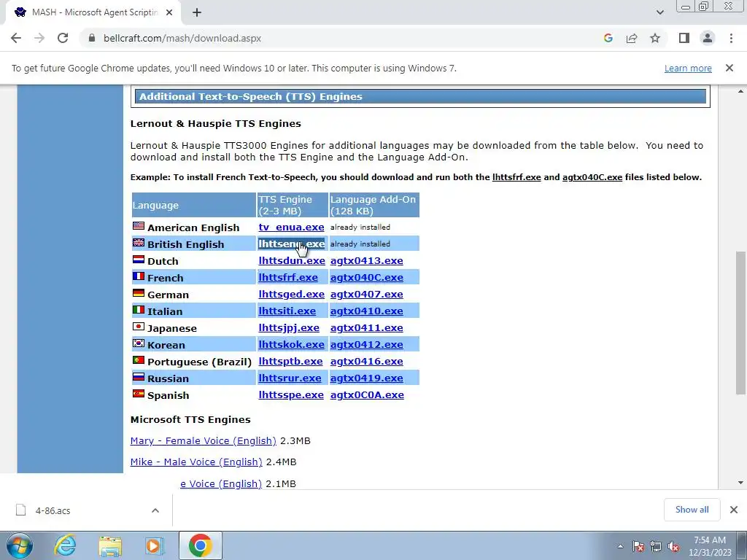The image size is (747, 560).
Task: Open the Chrome three-dot menu
Action: [x=731, y=38]
